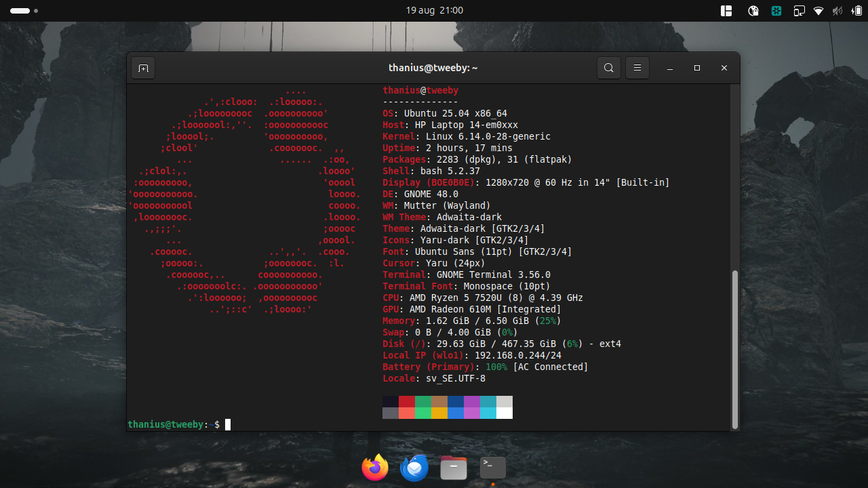Screen dimensions: 868x488
Task: Maximize the terminal window
Action: coord(697,68)
